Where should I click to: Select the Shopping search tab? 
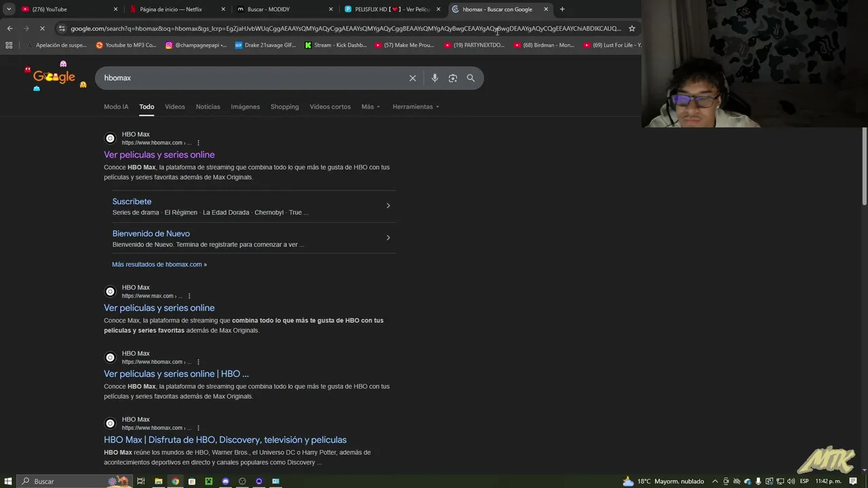285,106
